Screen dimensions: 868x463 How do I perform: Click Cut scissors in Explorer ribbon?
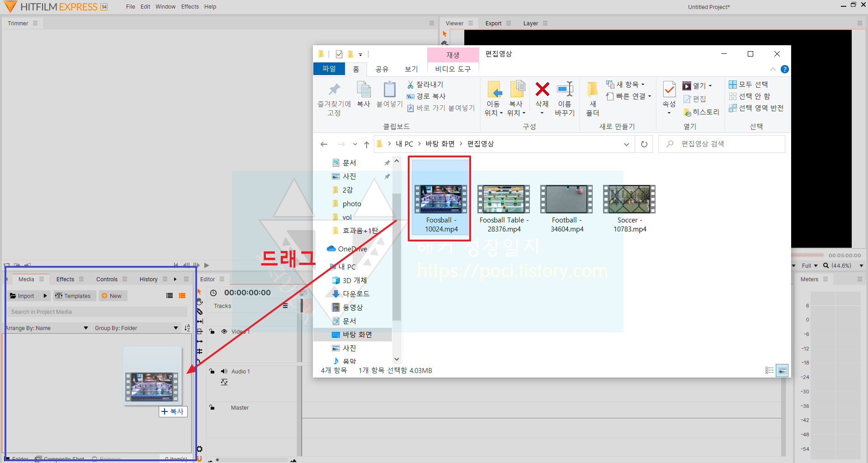tap(425, 85)
